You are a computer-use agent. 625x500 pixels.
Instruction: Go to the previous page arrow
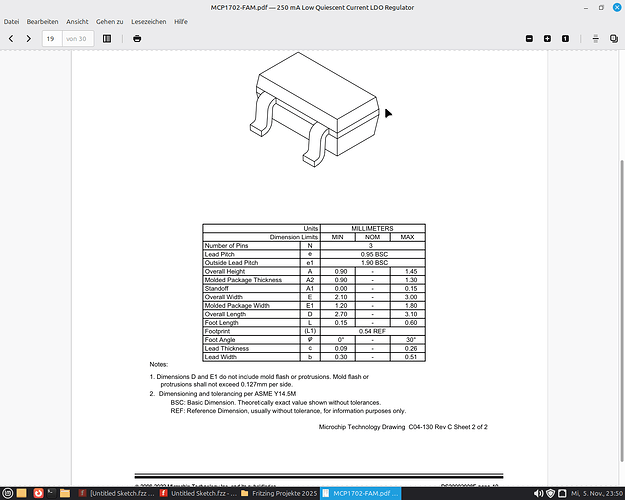click(12, 38)
